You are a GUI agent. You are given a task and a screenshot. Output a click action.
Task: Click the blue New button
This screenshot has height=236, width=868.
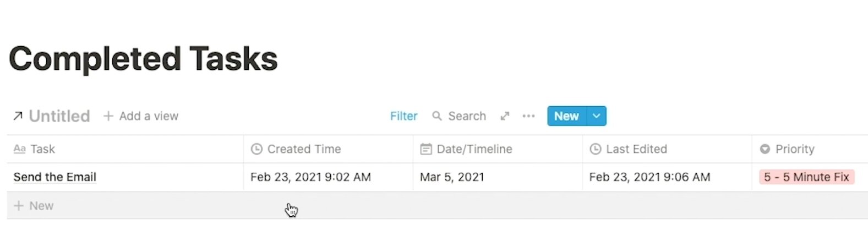point(567,116)
